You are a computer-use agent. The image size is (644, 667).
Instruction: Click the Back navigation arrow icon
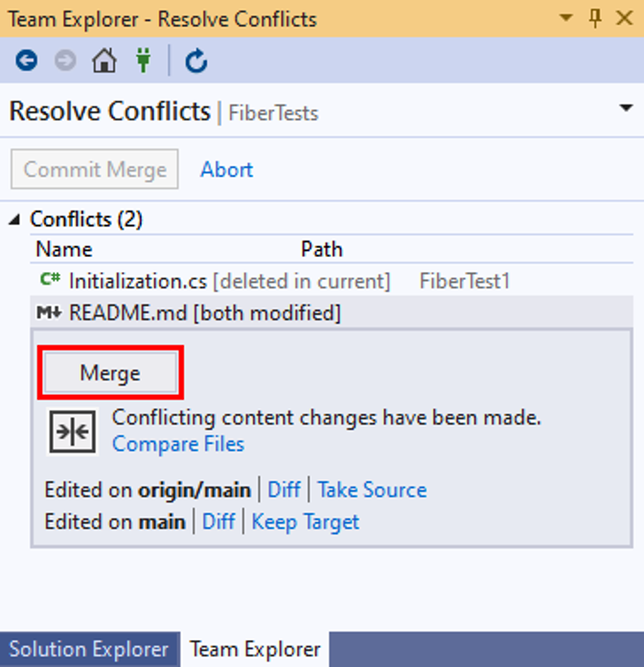(x=26, y=61)
